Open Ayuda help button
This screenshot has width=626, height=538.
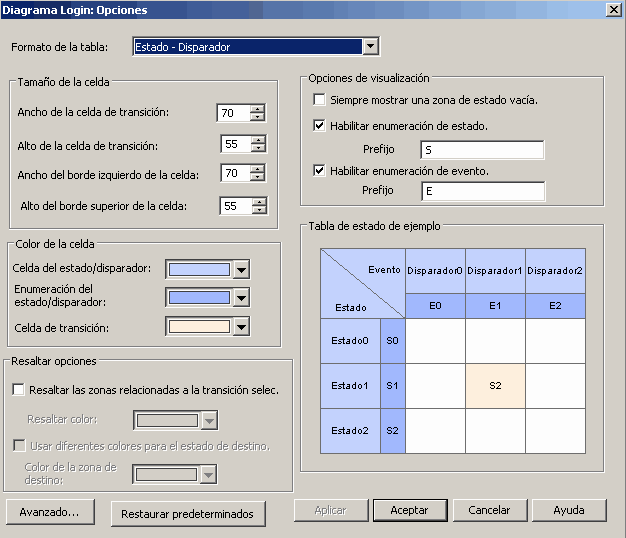click(x=569, y=510)
